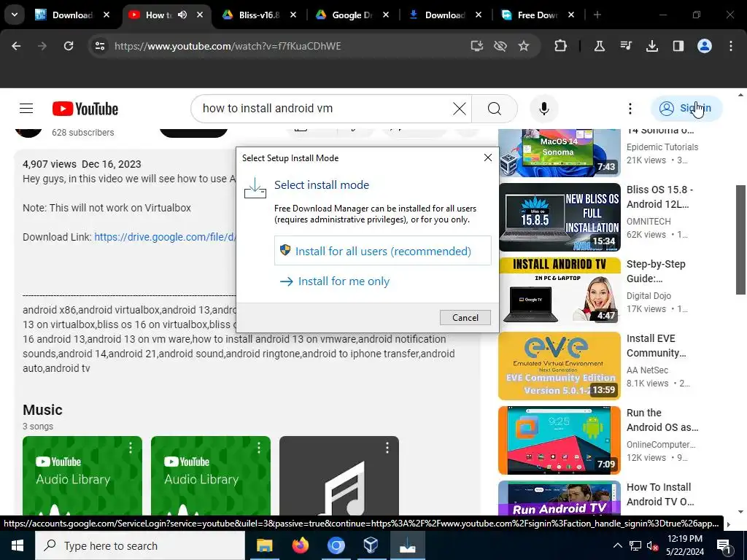Open File Explorer from taskbar
The height and width of the screenshot is (560, 747).
point(264,545)
